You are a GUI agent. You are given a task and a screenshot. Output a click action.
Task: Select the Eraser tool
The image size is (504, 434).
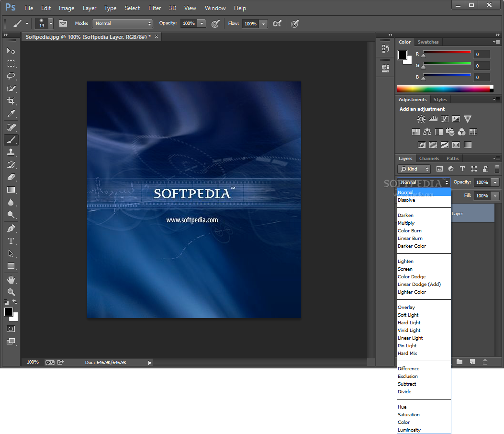pyautogui.click(x=11, y=177)
